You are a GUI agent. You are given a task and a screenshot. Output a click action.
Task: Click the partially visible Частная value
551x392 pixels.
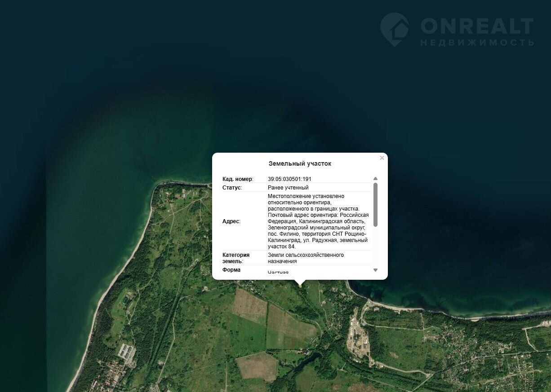coord(278,272)
